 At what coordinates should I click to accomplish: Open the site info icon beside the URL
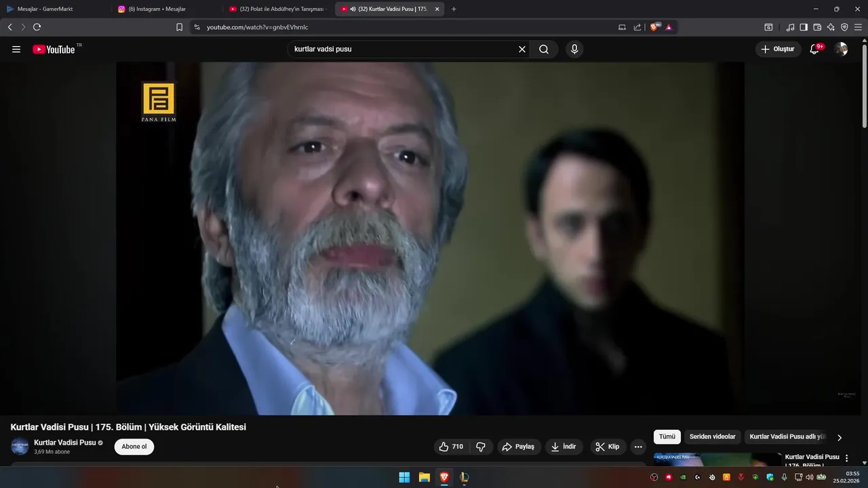coord(197,27)
